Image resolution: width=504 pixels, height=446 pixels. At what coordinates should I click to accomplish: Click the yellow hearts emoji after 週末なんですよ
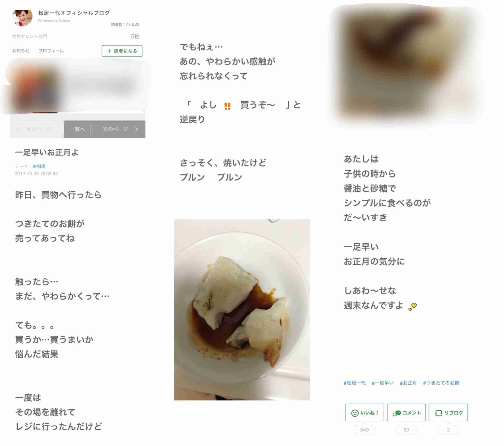[412, 307]
